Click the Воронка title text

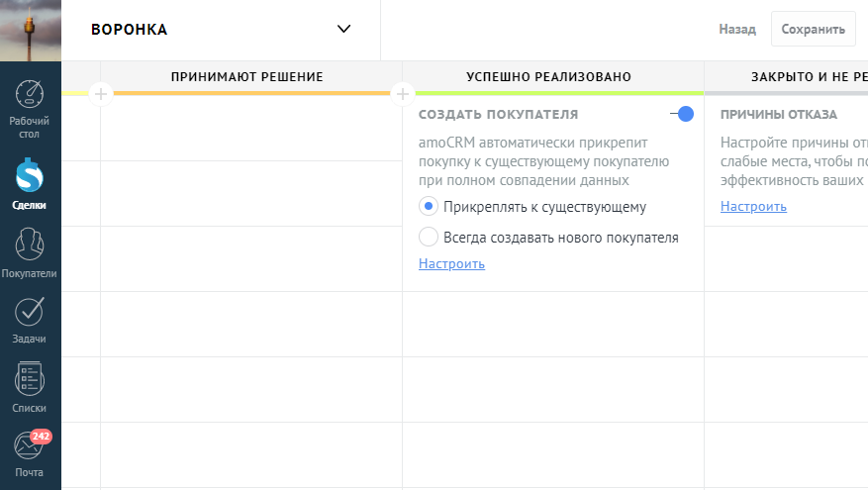coord(130,30)
